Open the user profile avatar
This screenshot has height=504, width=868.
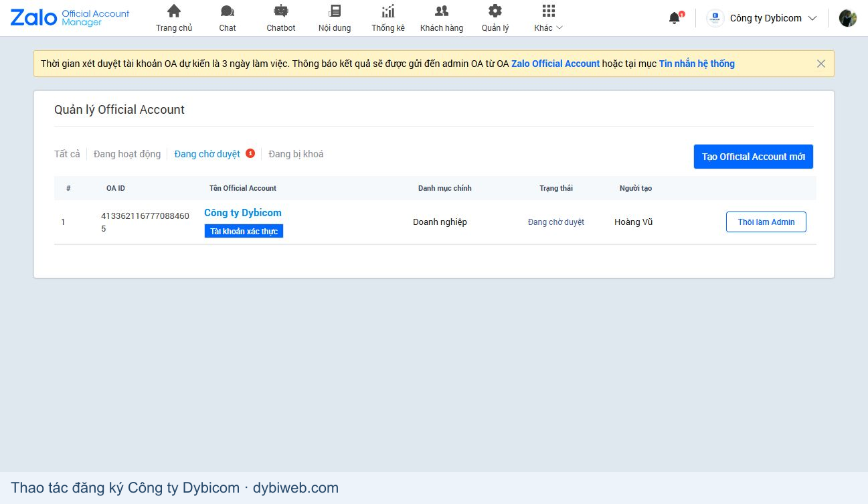848,18
